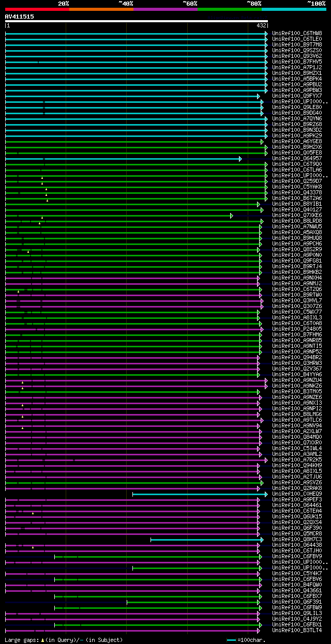Image resolution: width=331 pixels, height=644 pixels.
Task: Select the UniRef100_Q9LE80 label
Action: pos(297,107)
